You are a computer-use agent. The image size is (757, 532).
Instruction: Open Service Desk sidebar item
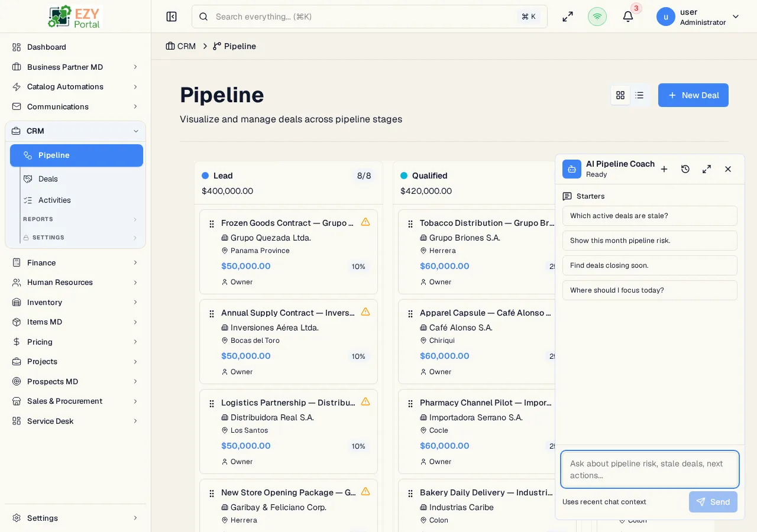point(75,421)
